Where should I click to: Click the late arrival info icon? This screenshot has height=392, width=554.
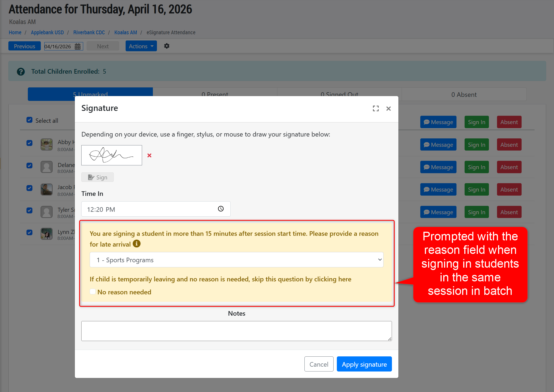click(137, 244)
